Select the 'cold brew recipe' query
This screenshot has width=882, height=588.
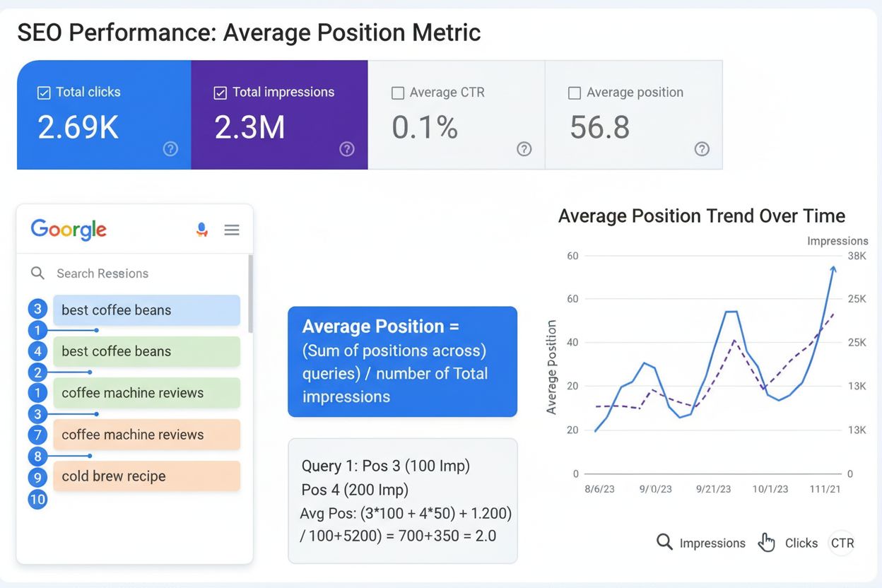[146, 476]
